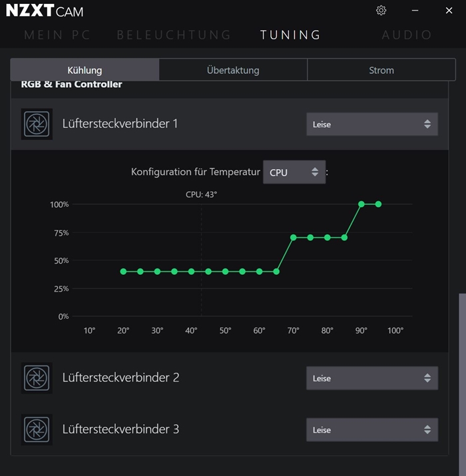Click the RGB & Fan Controller heading

tap(71, 84)
